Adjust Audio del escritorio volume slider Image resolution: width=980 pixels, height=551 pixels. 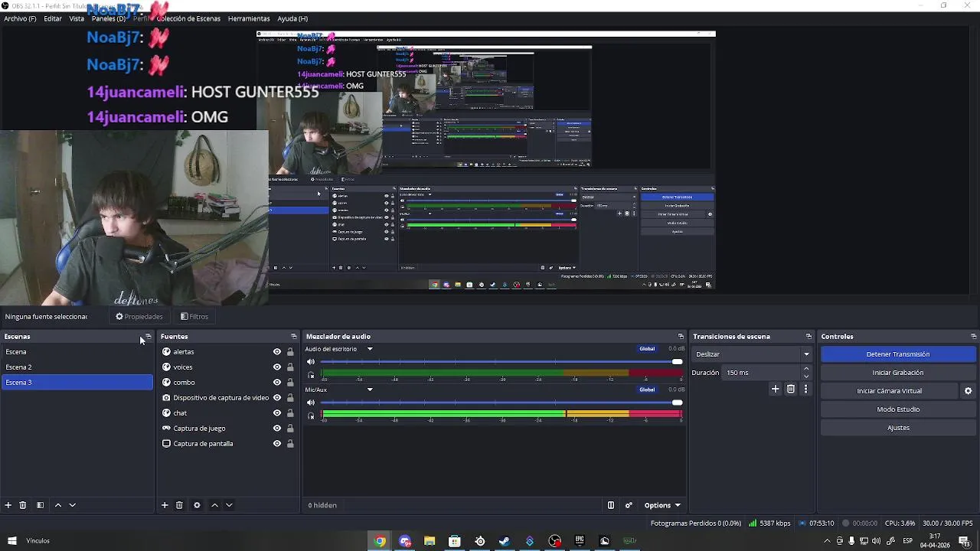point(501,362)
